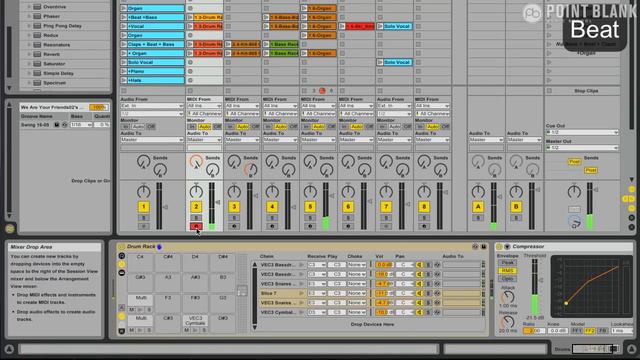Click the Swing 16-65 groove save icon
640x360 pixels.
[57, 125]
